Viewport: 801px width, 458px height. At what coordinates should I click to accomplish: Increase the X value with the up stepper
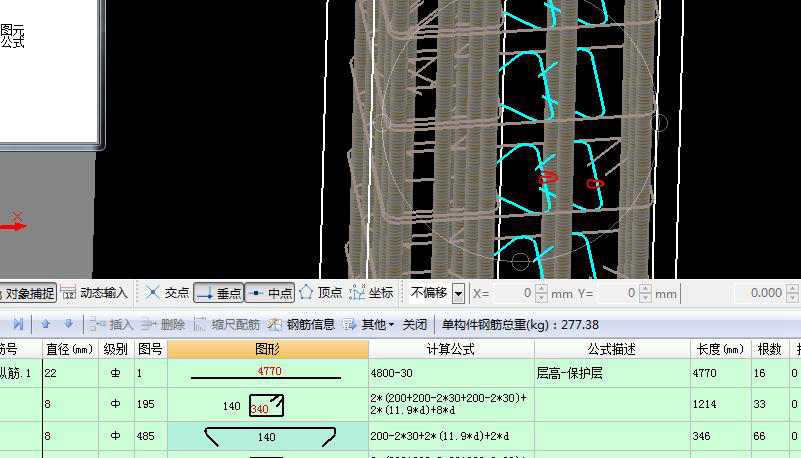(x=541, y=289)
